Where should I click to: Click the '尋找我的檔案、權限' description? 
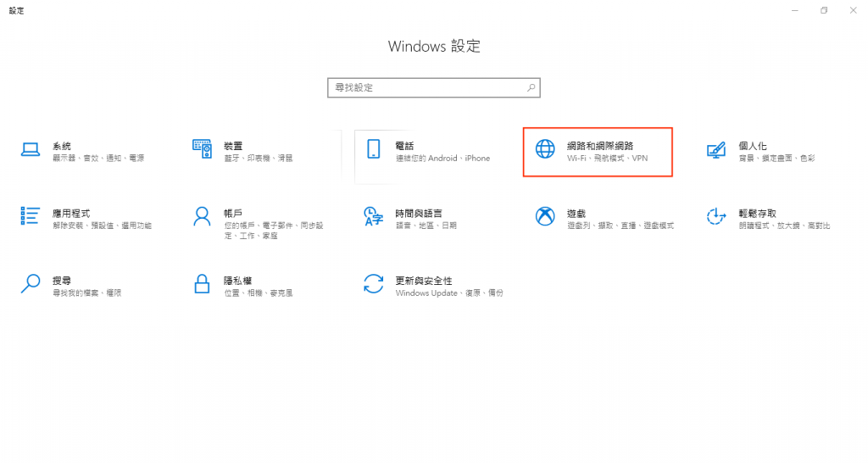87,293
